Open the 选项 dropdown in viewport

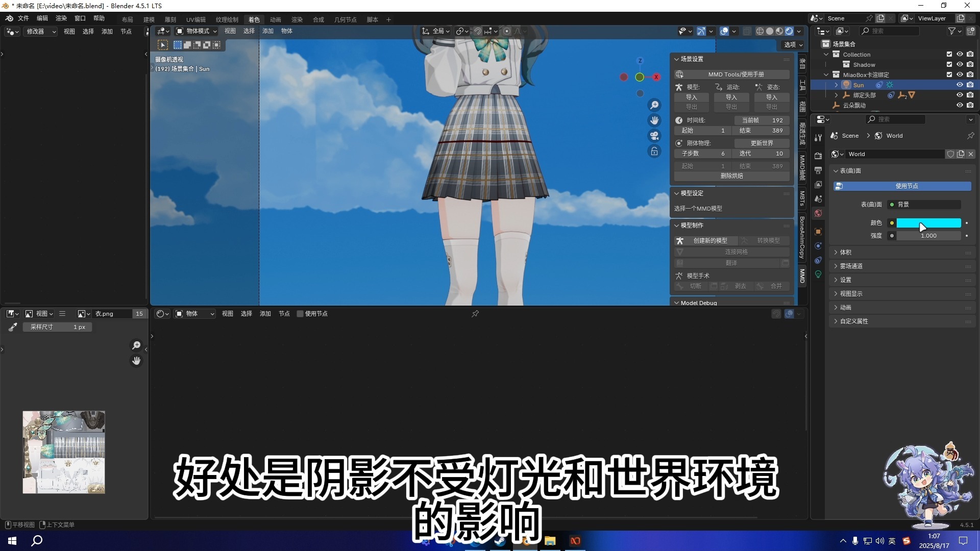coord(793,45)
